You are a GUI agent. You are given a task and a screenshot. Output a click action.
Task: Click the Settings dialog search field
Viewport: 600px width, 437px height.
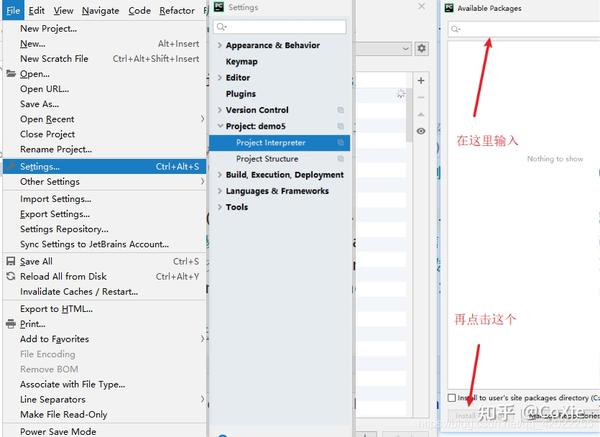(280, 26)
